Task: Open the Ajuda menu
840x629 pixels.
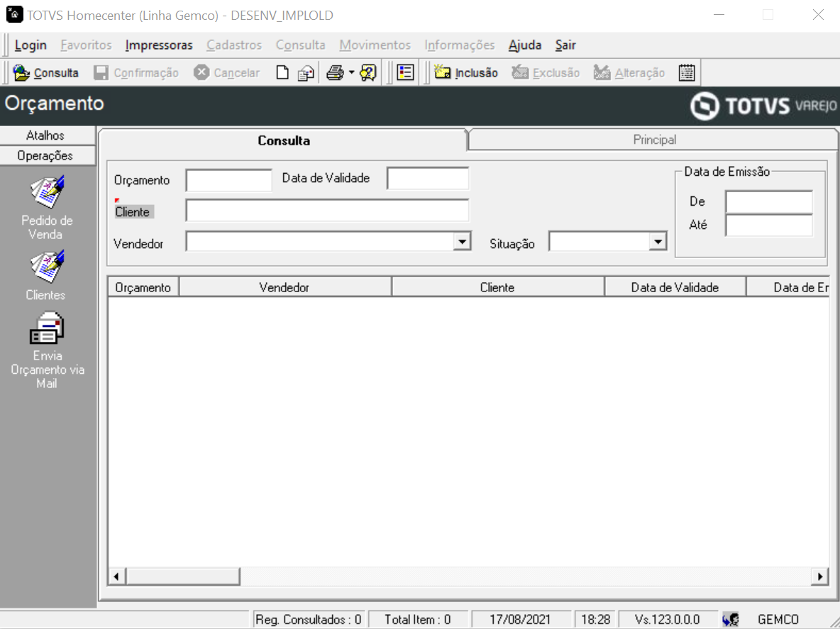Action: (525, 45)
